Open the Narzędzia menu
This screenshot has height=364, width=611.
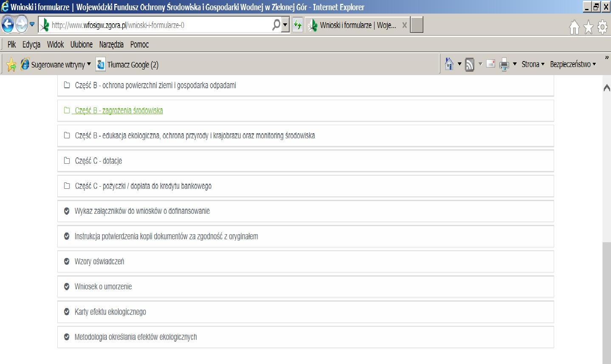[x=111, y=45]
